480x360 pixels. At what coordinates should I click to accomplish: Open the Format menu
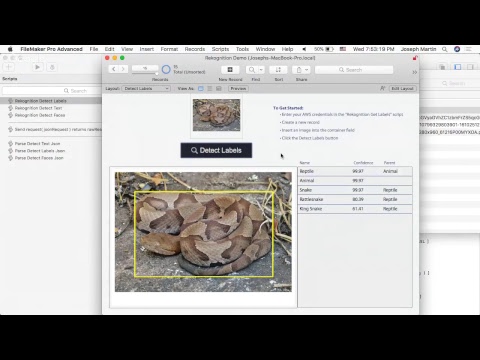169,49
